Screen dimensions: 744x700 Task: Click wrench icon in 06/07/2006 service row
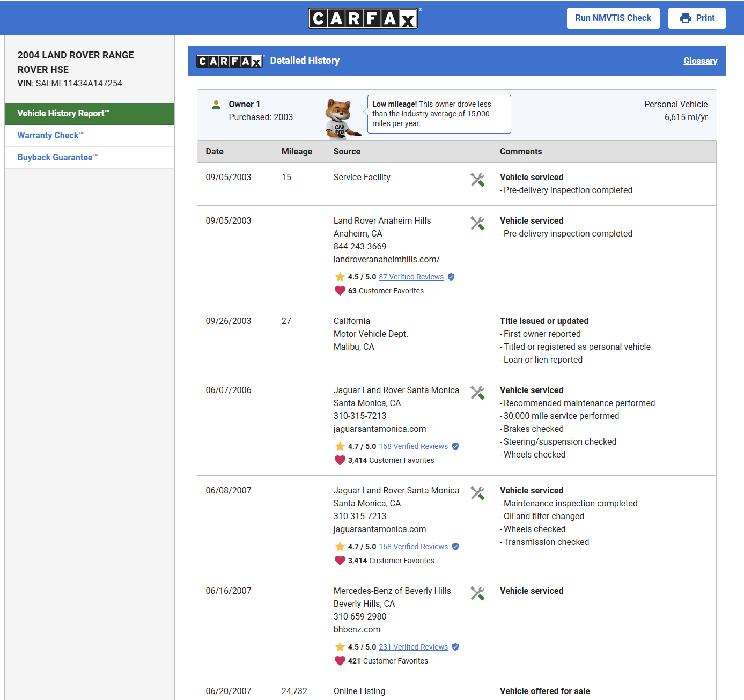click(x=477, y=393)
